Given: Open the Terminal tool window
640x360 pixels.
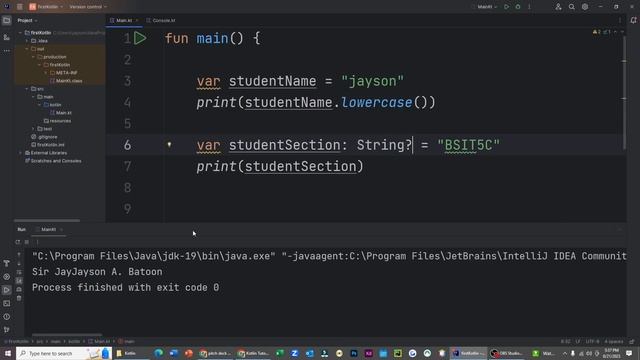Looking at the screenshot, I should click(7, 303).
